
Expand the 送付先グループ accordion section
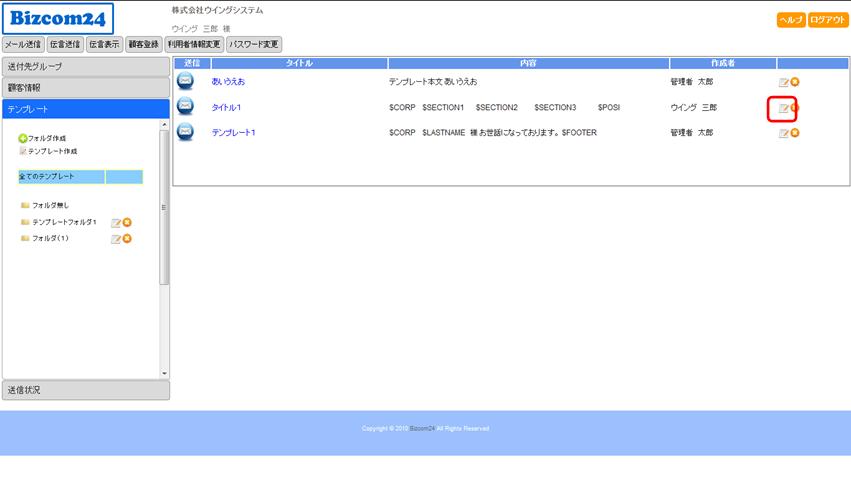85,66
